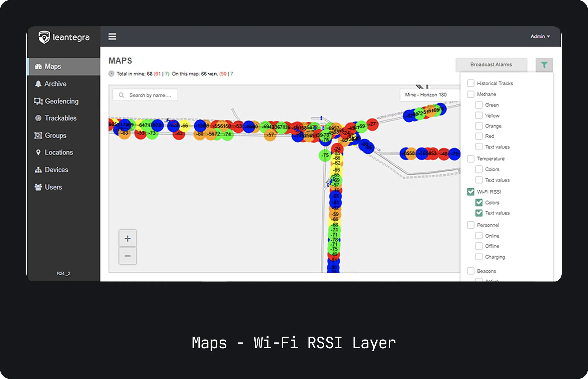
Task: Open the green filter funnel icon
Action: point(544,65)
